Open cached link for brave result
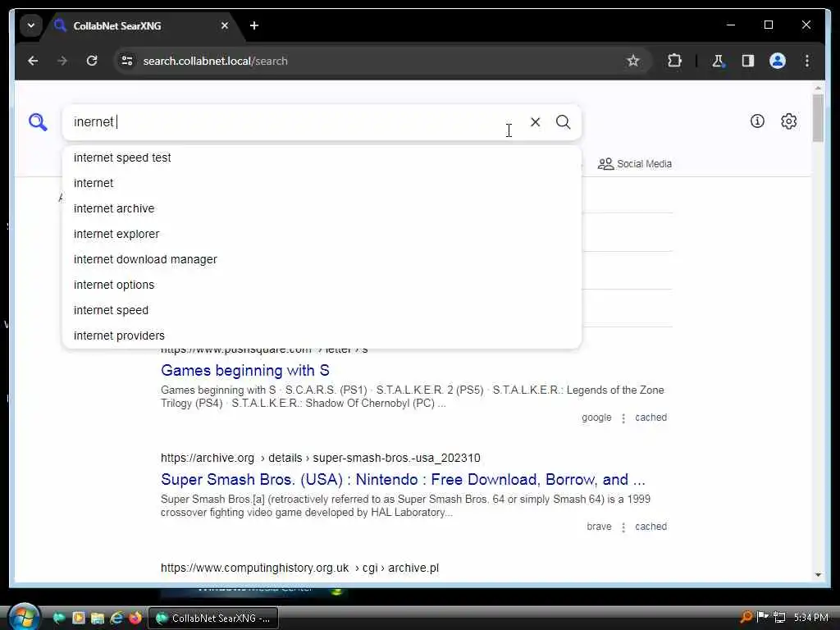Image resolution: width=840 pixels, height=630 pixels. [x=651, y=527]
